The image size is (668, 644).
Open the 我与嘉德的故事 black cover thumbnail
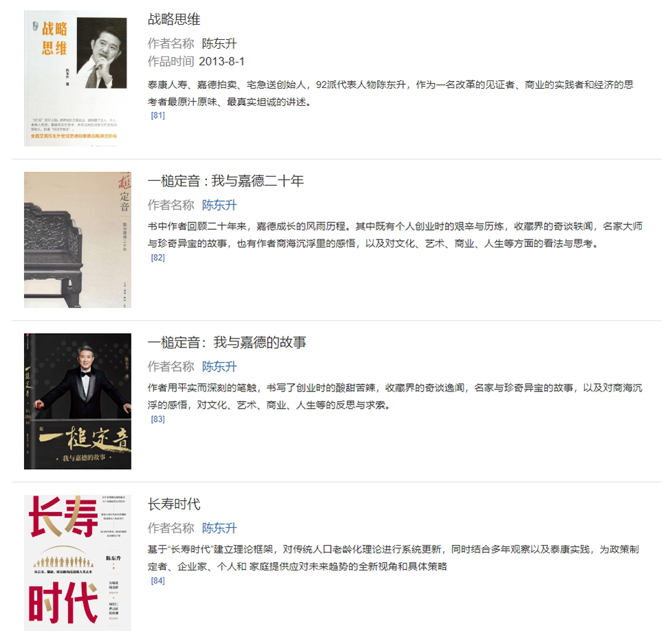coord(77,401)
